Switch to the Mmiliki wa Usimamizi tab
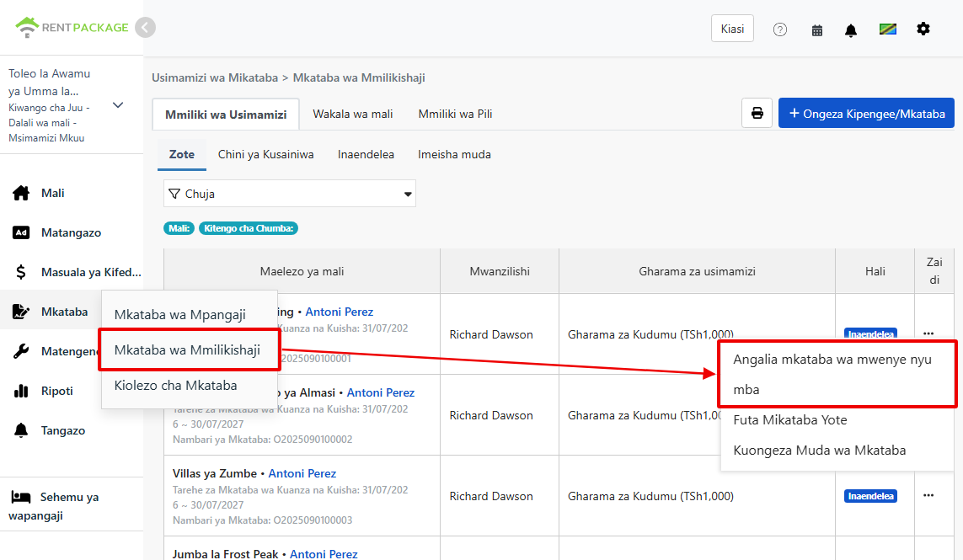The height and width of the screenshot is (560, 963). coord(226,115)
